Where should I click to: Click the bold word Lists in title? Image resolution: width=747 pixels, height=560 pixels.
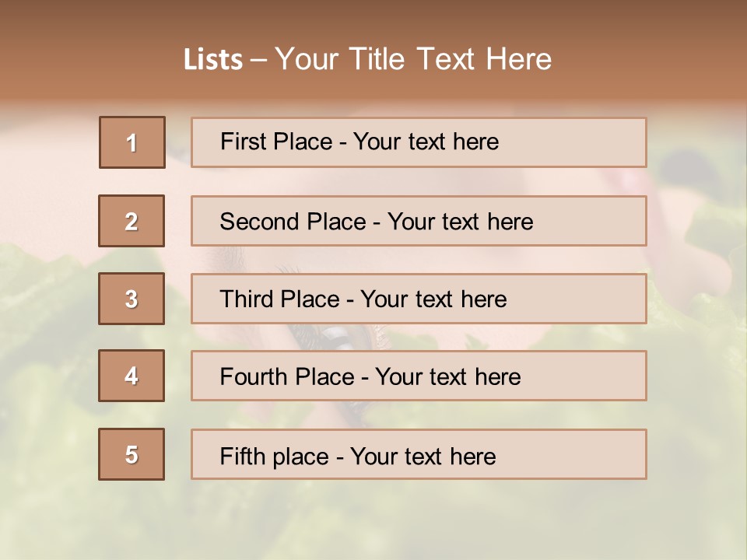point(213,60)
